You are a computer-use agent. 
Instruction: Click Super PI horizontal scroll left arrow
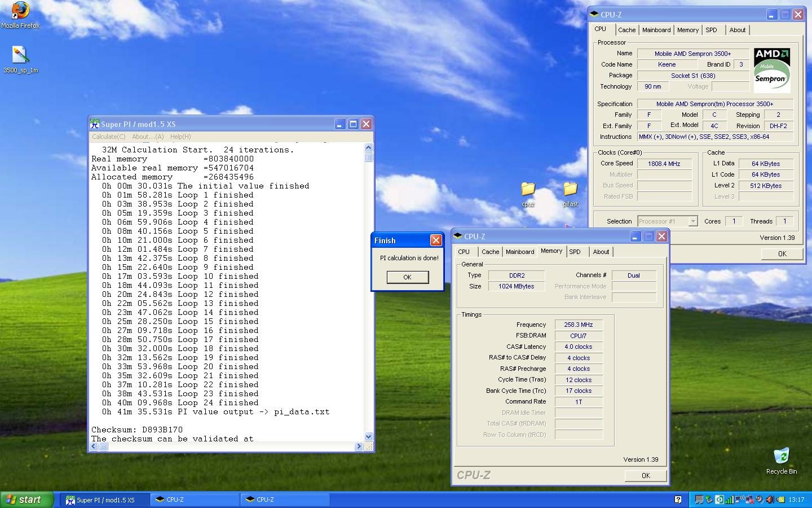95,446
